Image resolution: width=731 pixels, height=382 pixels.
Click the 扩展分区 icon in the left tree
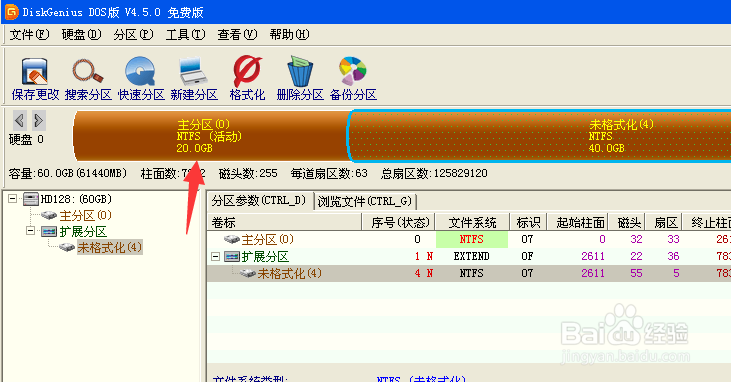tap(49, 231)
